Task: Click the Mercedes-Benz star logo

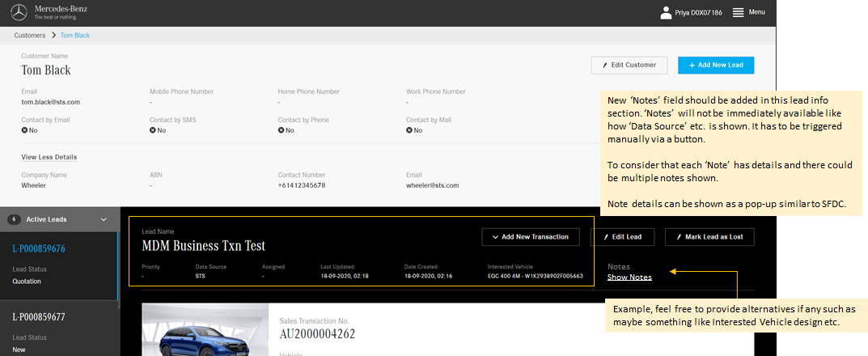Action: (x=19, y=12)
